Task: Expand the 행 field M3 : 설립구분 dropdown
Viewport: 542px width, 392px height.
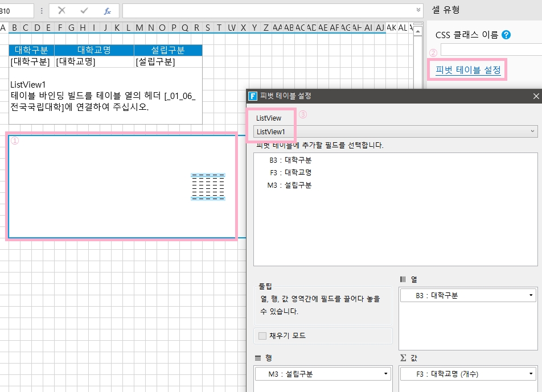Action: pyautogui.click(x=385, y=374)
